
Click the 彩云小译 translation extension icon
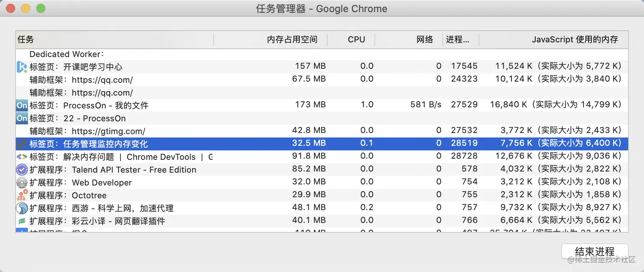pos(22,221)
